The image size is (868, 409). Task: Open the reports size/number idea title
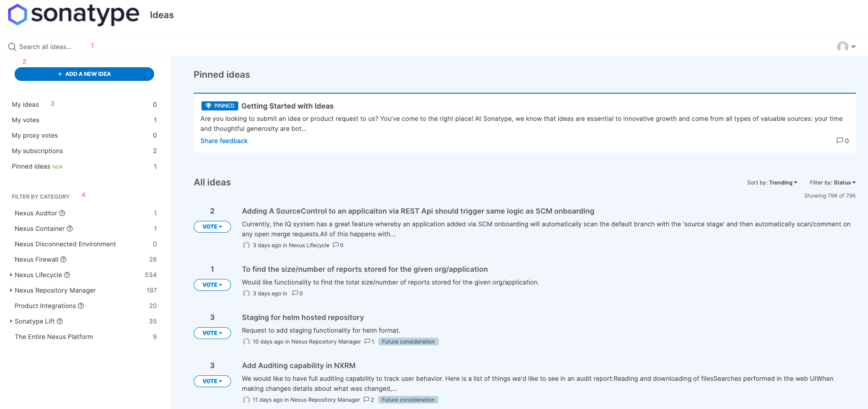pos(365,269)
